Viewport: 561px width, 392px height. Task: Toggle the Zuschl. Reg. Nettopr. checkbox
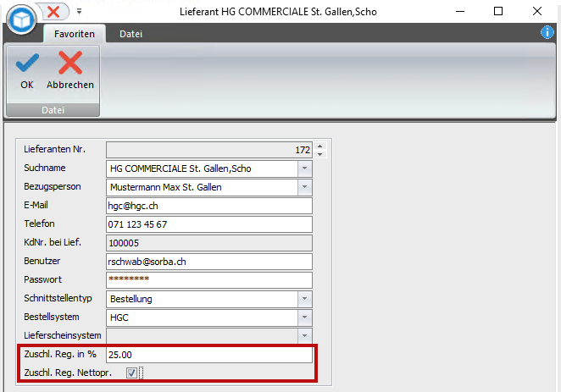tap(131, 373)
